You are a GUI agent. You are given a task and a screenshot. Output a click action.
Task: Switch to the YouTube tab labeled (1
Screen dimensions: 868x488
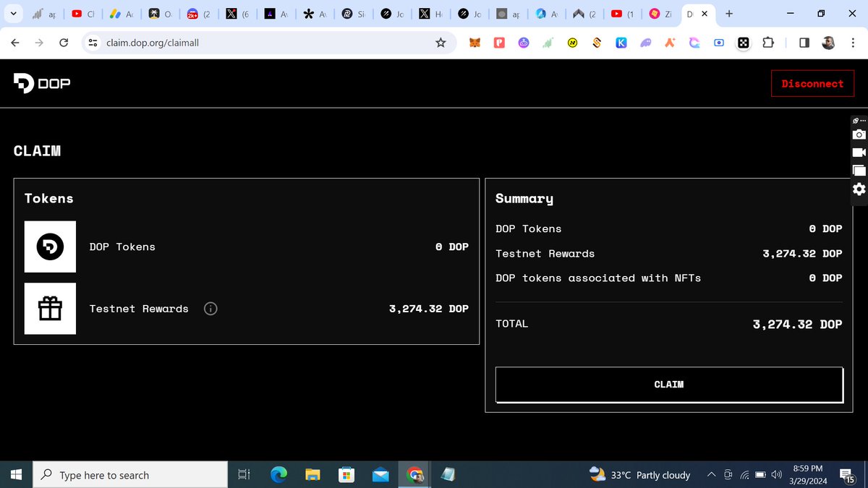coord(624,14)
